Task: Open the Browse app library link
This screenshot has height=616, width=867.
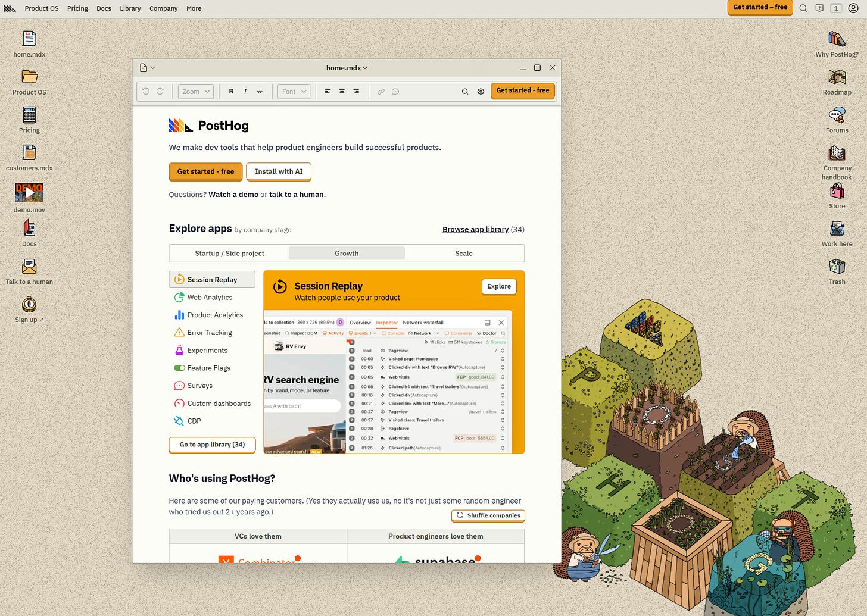Action: [x=475, y=229]
